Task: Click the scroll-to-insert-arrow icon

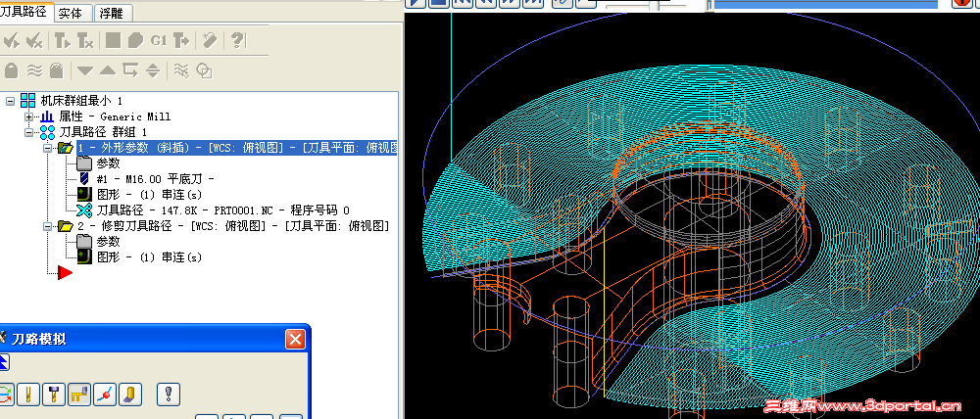Action: click(153, 70)
